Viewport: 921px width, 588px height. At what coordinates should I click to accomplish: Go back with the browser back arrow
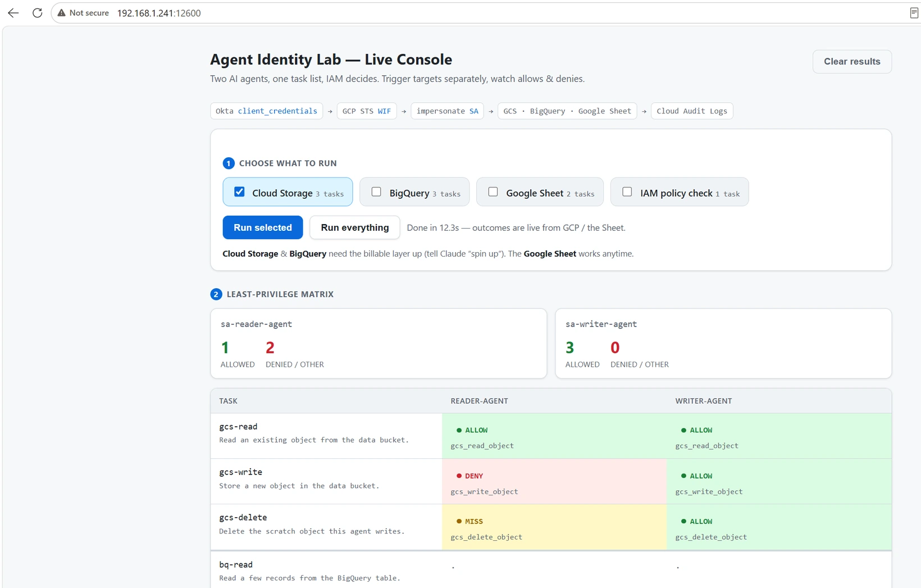click(x=13, y=13)
